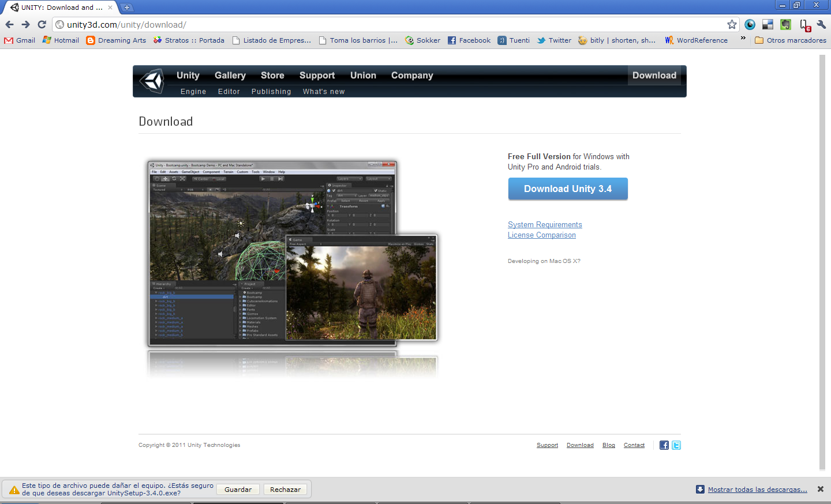Viewport: 831px width, 504px height.
Task: Open the Hotmail bookmark
Action: (61, 40)
